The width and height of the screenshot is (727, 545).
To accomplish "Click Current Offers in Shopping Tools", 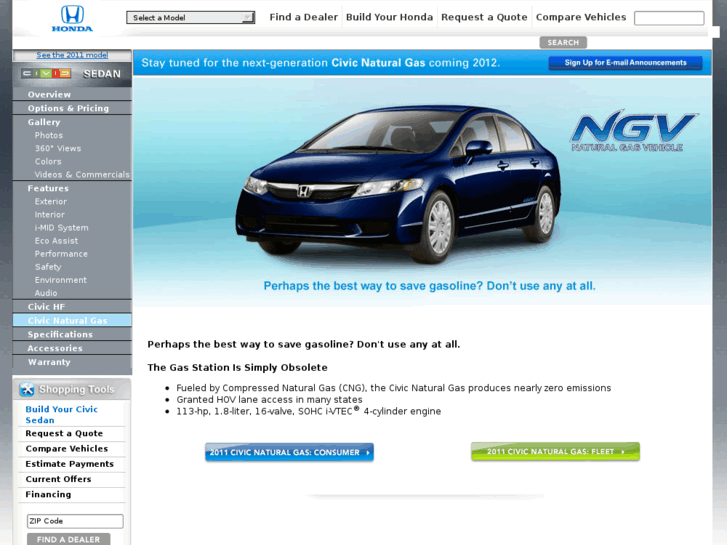I will coord(58,479).
